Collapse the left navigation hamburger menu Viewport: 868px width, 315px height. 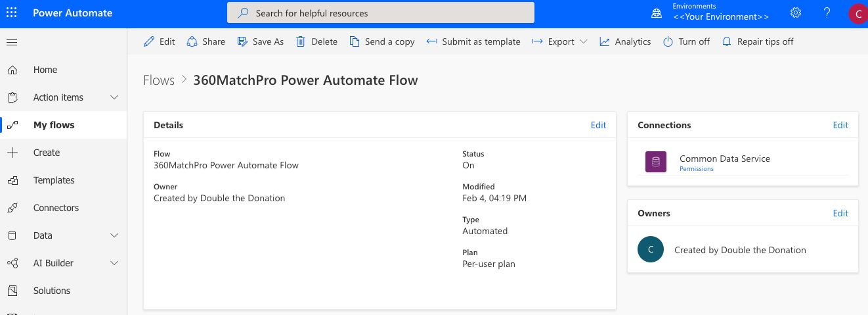[12, 42]
